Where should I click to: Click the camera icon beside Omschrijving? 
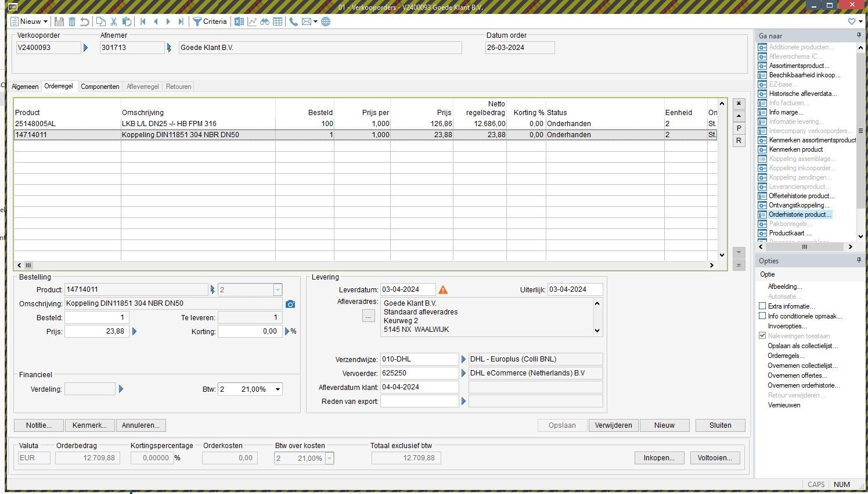point(290,304)
